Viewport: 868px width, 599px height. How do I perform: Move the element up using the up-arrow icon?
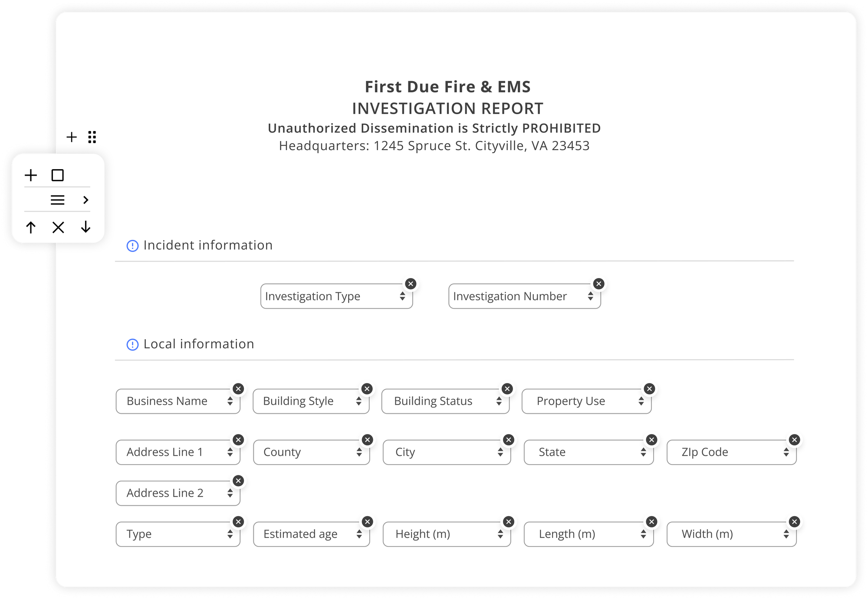[x=30, y=227]
